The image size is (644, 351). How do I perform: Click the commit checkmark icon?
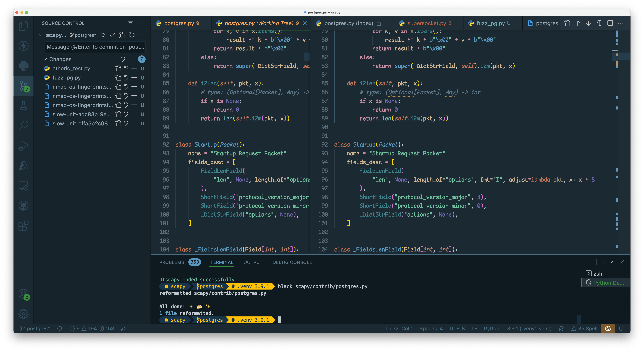pos(113,35)
